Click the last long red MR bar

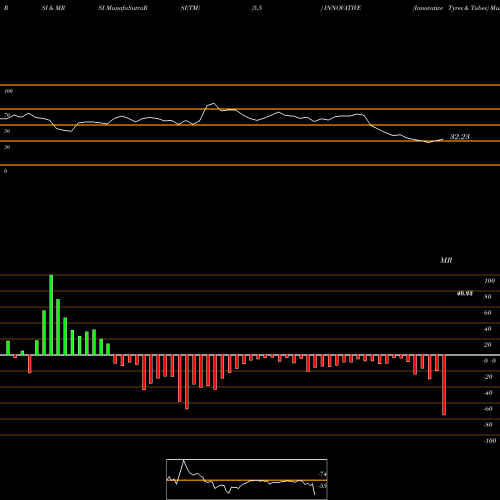[444, 385]
